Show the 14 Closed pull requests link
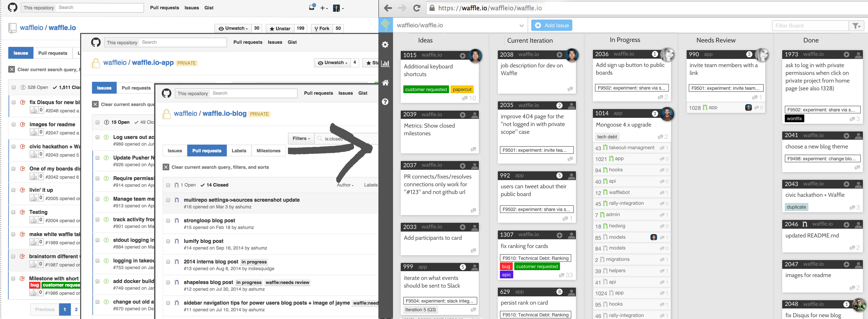868x319 pixels. 214,185
